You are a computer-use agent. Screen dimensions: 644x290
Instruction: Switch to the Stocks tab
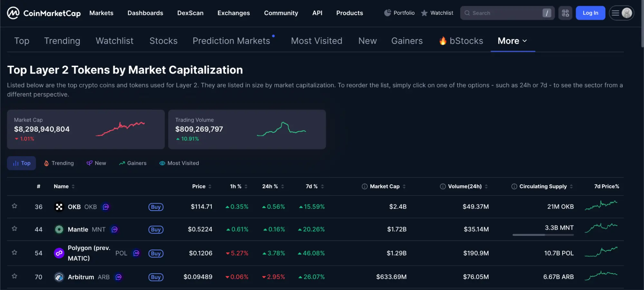click(x=163, y=41)
